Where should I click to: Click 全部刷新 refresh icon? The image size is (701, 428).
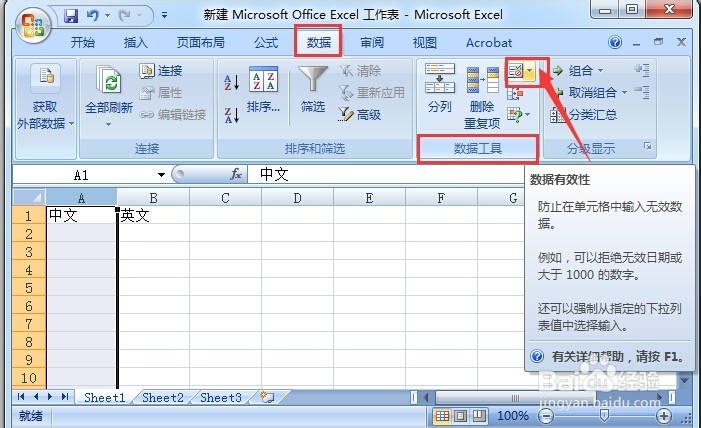coord(110,80)
